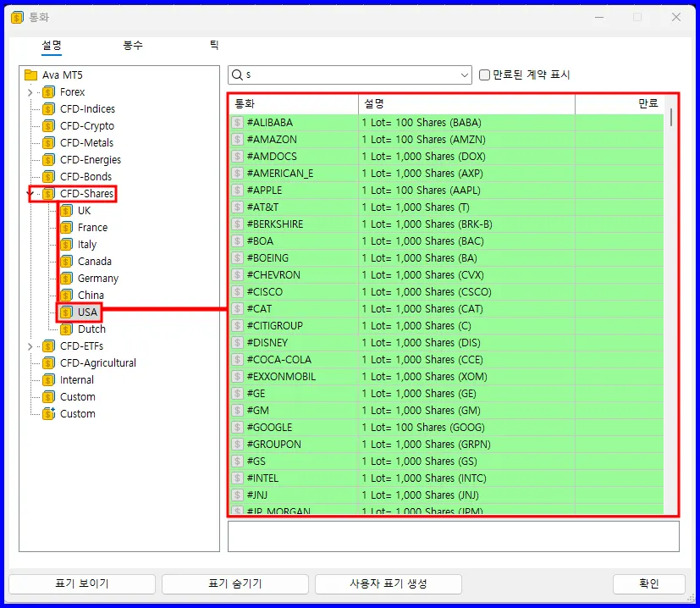Click the CFD-Crypto folder icon
Image resolution: width=700 pixels, height=608 pixels.
[48, 126]
